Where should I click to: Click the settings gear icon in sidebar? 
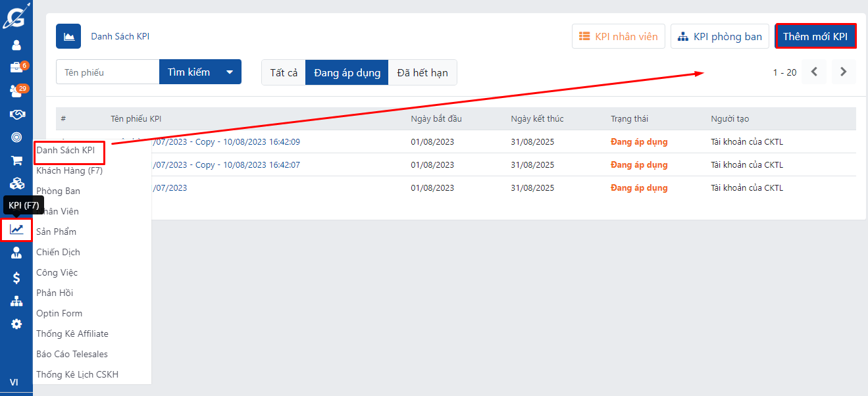click(16, 324)
